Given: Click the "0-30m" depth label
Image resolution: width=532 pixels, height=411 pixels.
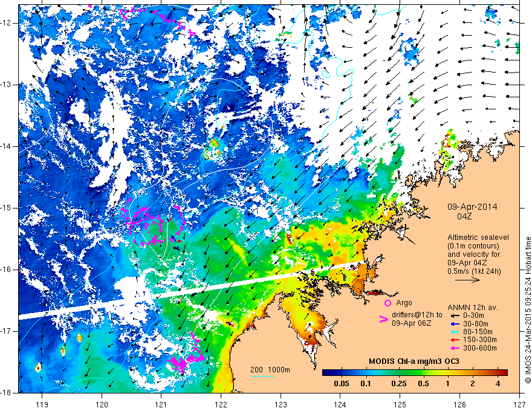Looking at the screenshot, I should [x=475, y=316].
